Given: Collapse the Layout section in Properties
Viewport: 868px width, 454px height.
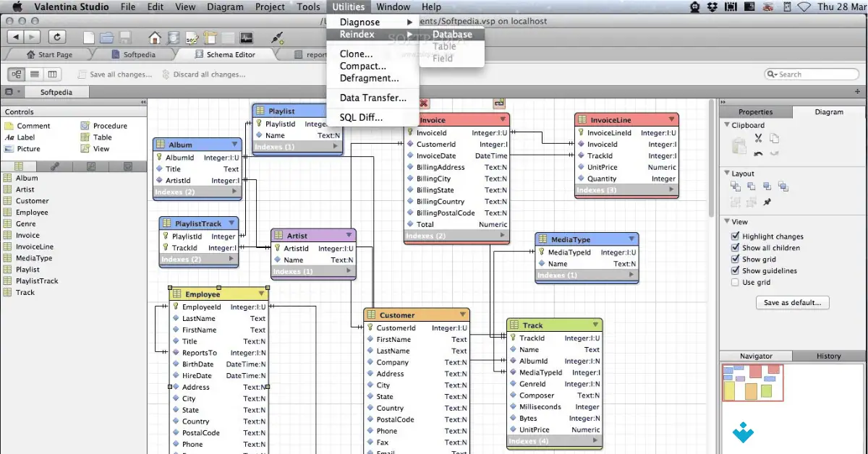Looking at the screenshot, I should (726, 173).
